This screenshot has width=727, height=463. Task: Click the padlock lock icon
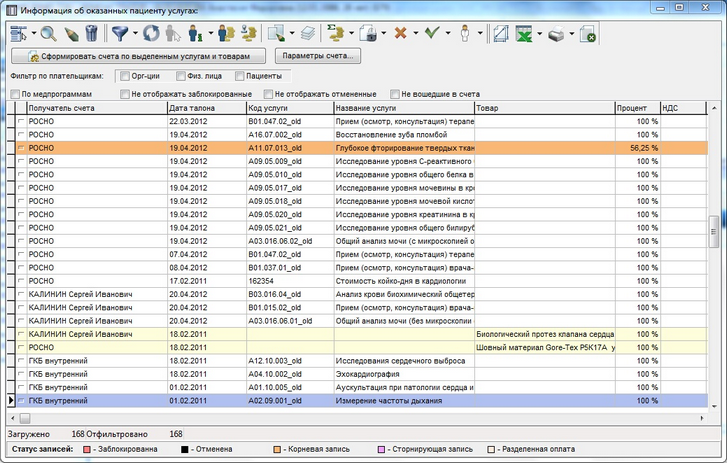[x=369, y=33]
